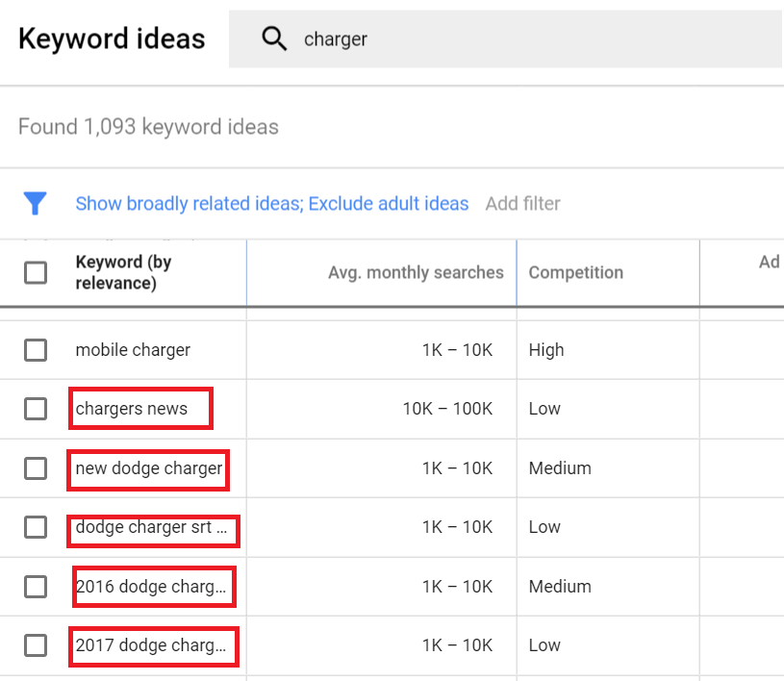Select the keyword text new dodge charger
This screenshot has width=784, height=681.
147,468
